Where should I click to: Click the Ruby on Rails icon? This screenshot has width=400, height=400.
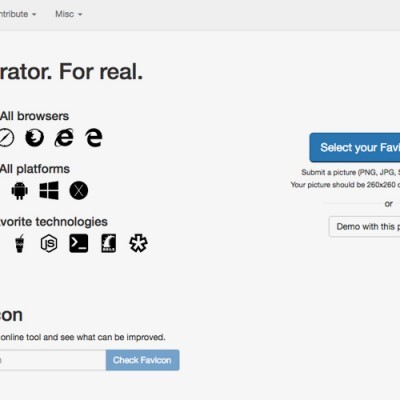click(x=108, y=243)
